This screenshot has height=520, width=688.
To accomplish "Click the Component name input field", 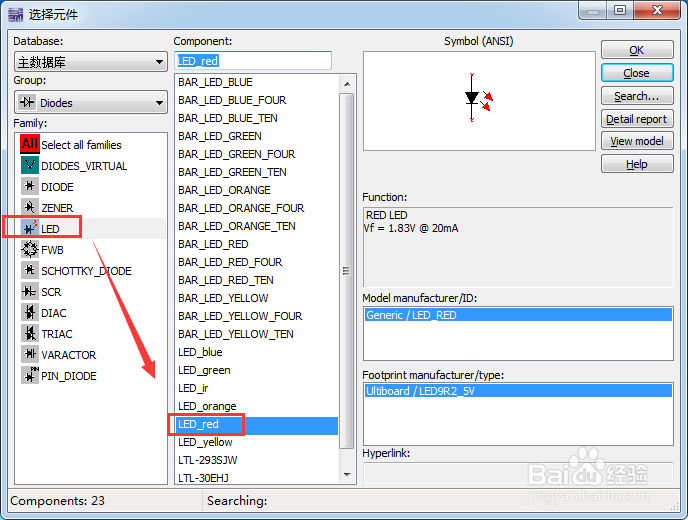I will pos(253,61).
